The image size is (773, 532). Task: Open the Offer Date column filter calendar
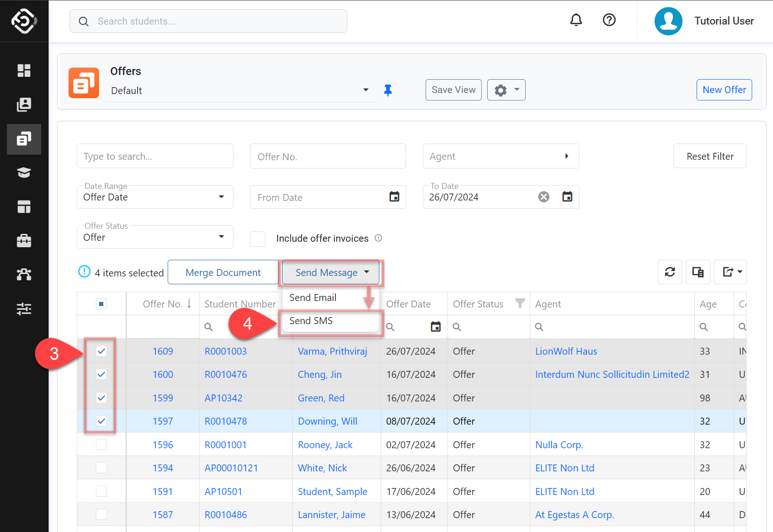435,326
